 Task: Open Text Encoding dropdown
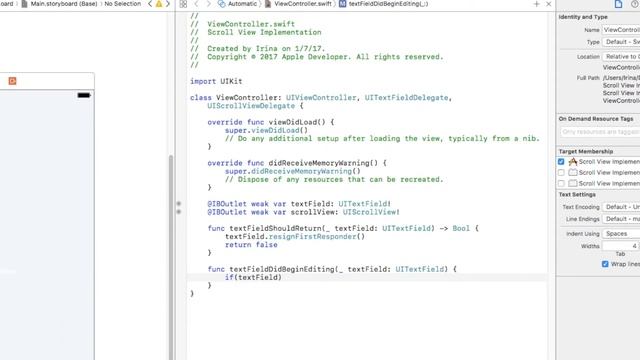coord(621,207)
